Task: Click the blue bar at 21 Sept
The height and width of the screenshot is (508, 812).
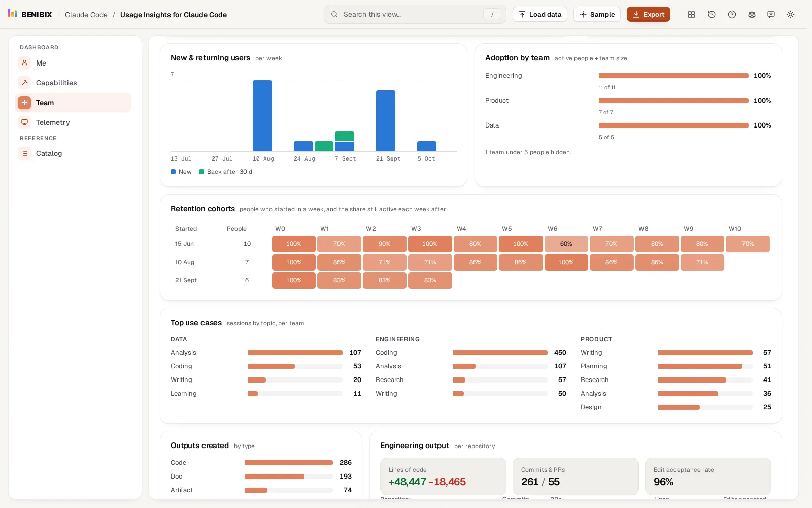Action: click(x=386, y=121)
